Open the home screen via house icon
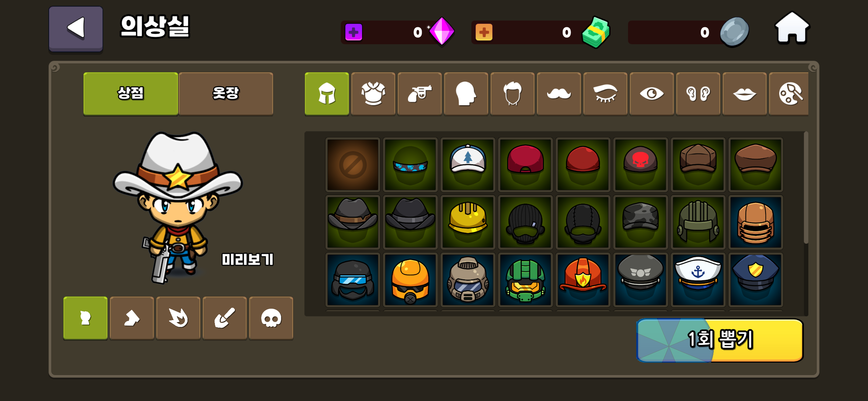 (x=792, y=28)
